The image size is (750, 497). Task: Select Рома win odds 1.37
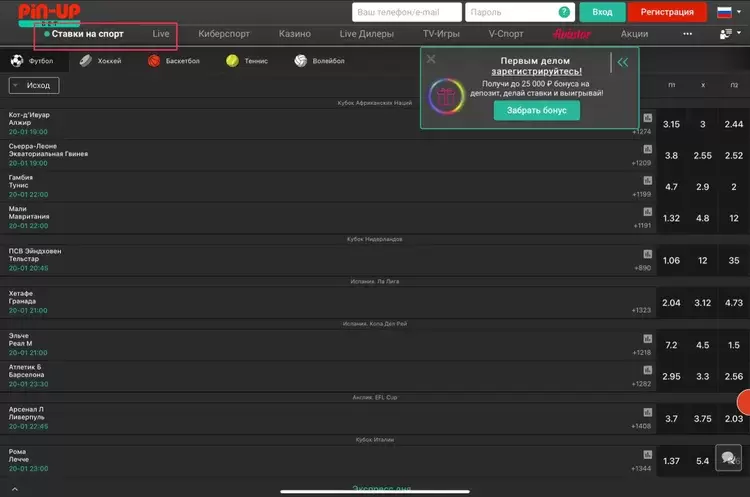pos(671,461)
